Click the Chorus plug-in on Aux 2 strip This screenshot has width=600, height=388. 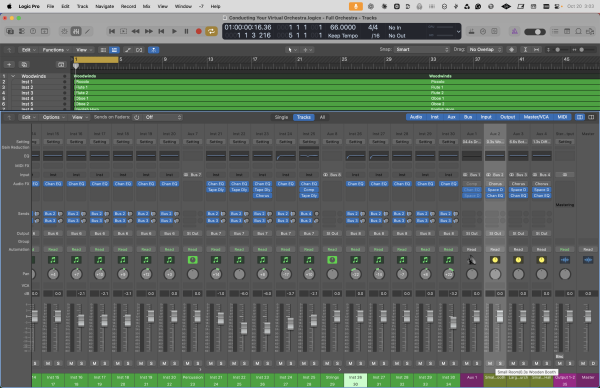point(495,184)
